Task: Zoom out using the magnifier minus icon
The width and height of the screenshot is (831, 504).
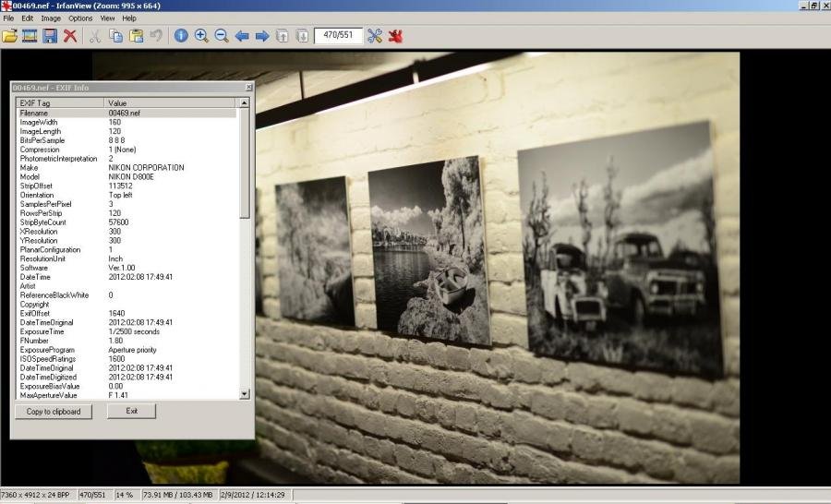Action: (x=222, y=36)
